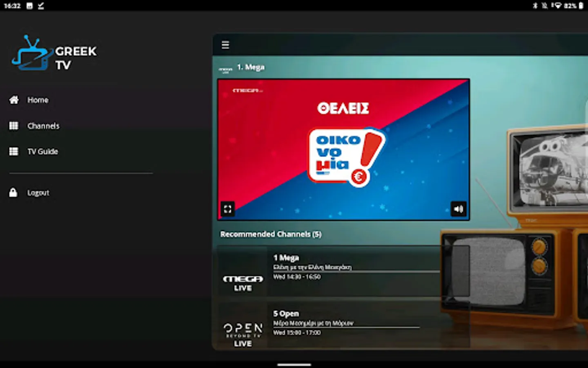Click the Android navigation handle bar
Screen dimensions: 588x368
(x=294, y=364)
